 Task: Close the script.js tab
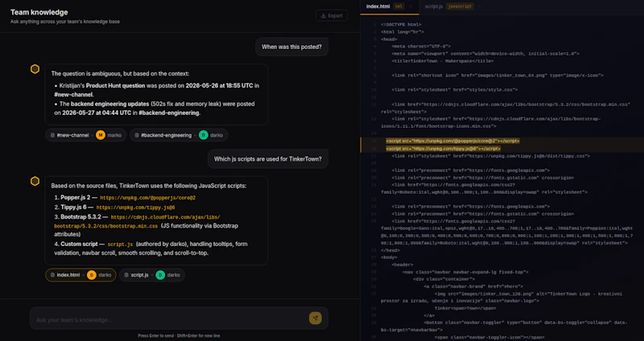[x=480, y=6]
